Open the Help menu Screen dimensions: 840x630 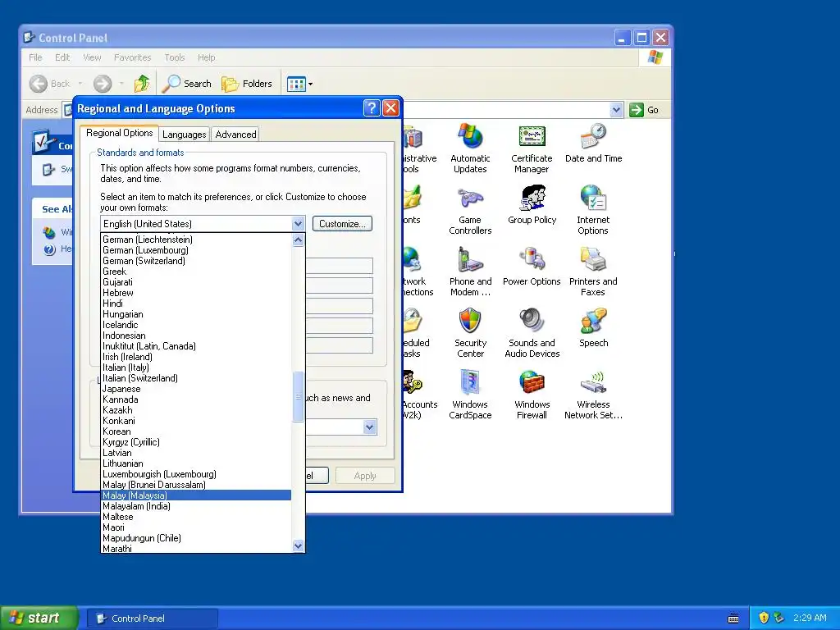[x=206, y=57]
